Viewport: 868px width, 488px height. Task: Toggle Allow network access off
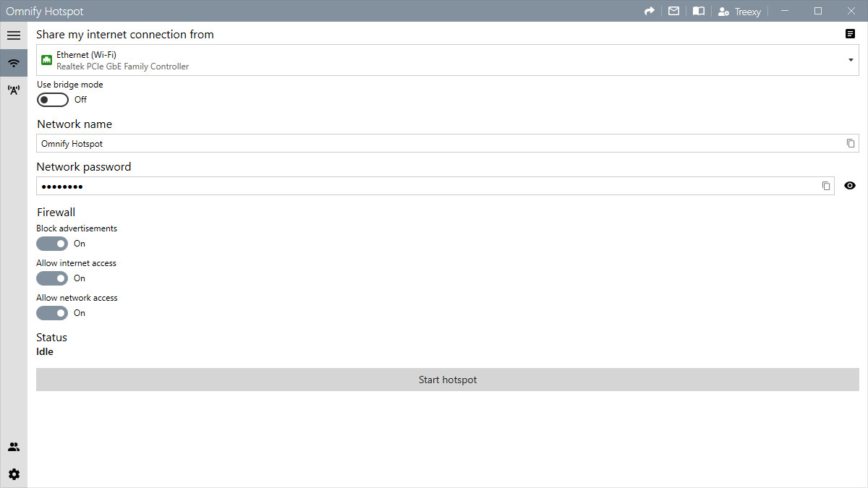click(52, 313)
